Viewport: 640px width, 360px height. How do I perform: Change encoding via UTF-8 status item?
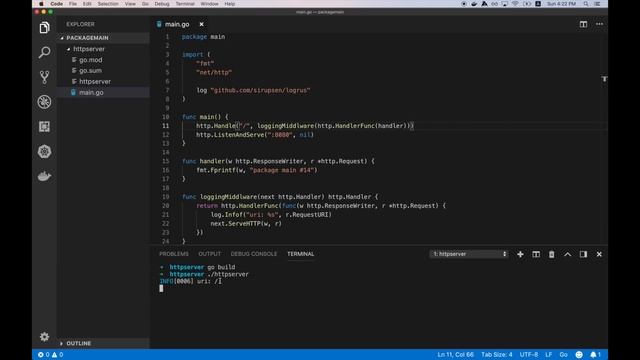(x=529, y=355)
